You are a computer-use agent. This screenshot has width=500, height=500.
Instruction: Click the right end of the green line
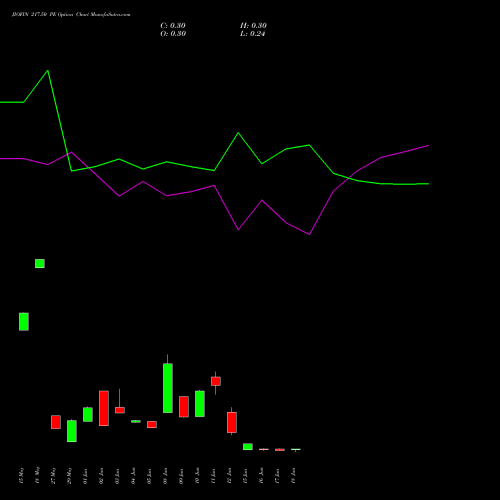(428, 184)
